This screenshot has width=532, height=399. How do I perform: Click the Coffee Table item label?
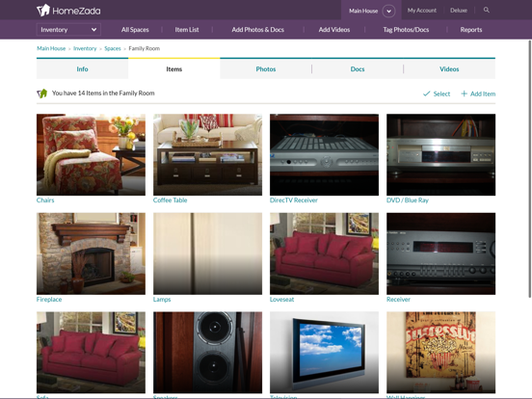click(x=170, y=200)
